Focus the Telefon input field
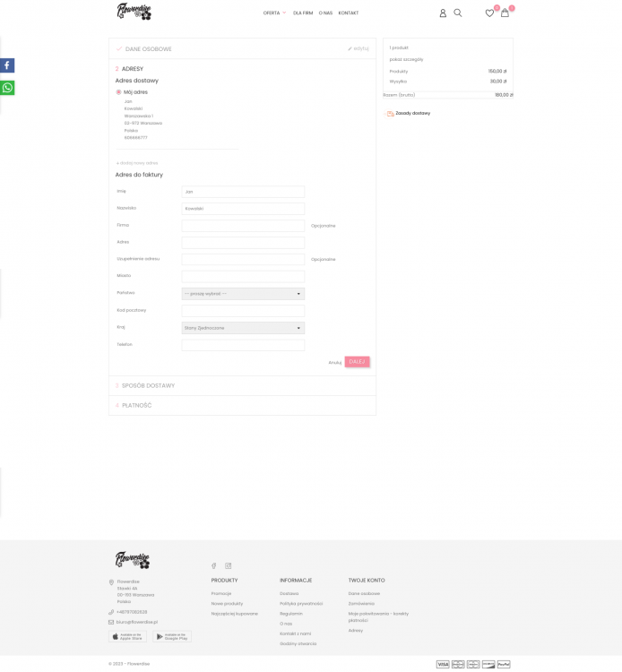622x672 pixels. 243,345
